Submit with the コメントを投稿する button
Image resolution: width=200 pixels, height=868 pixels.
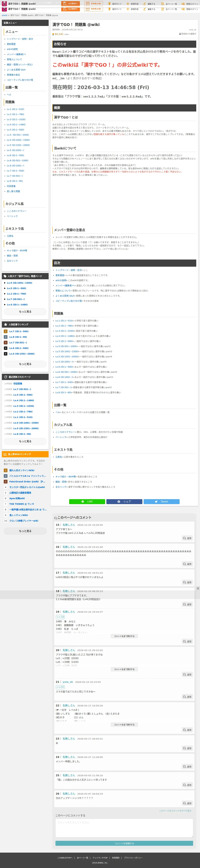pyautogui.click(x=124, y=843)
